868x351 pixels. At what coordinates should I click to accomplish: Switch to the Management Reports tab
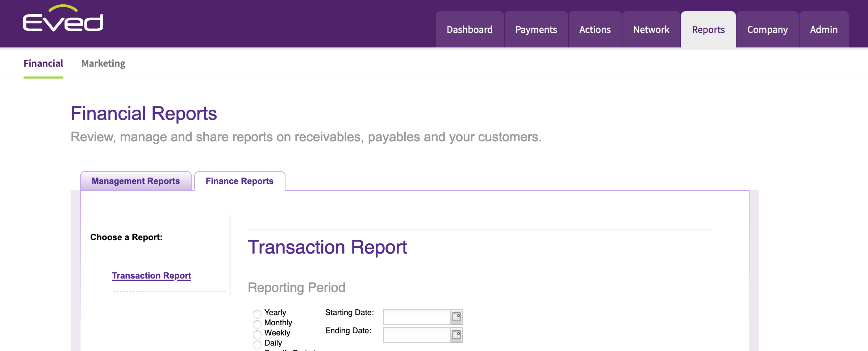tap(135, 181)
